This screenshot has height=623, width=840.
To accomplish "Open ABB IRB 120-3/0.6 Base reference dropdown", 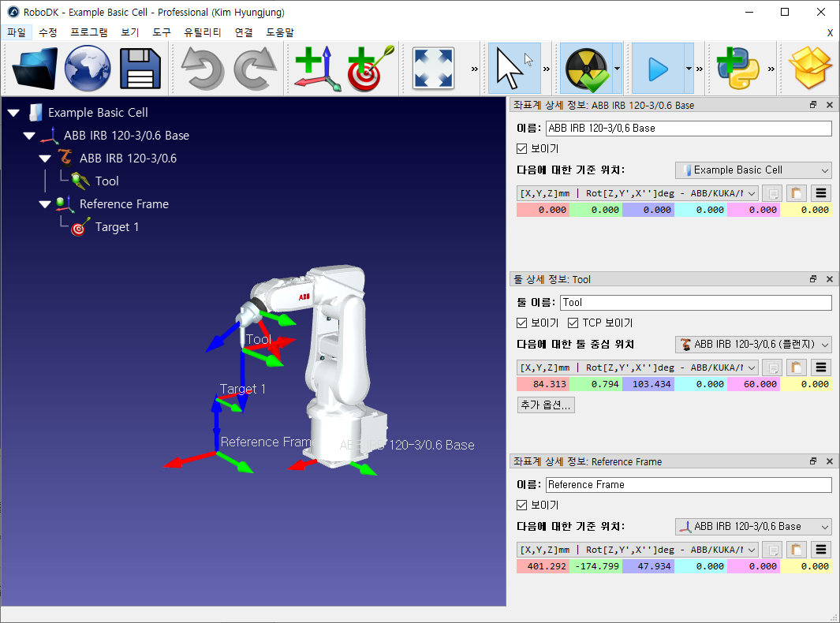I will (x=753, y=527).
